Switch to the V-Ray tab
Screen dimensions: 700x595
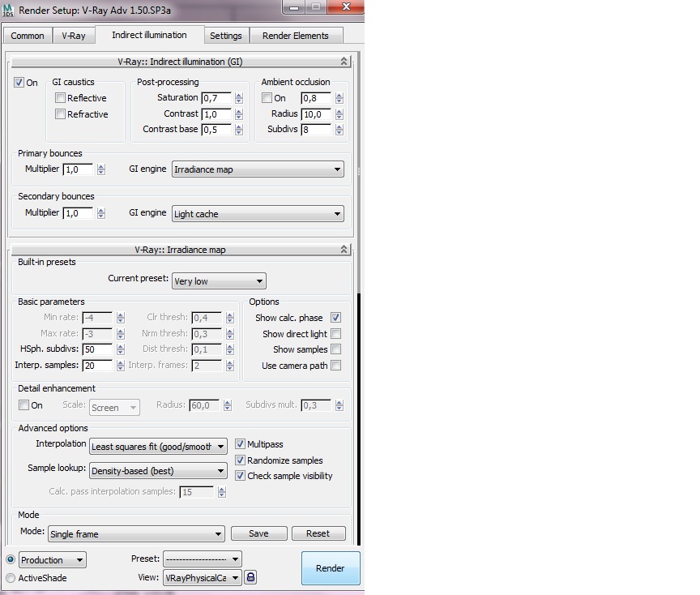[74, 36]
